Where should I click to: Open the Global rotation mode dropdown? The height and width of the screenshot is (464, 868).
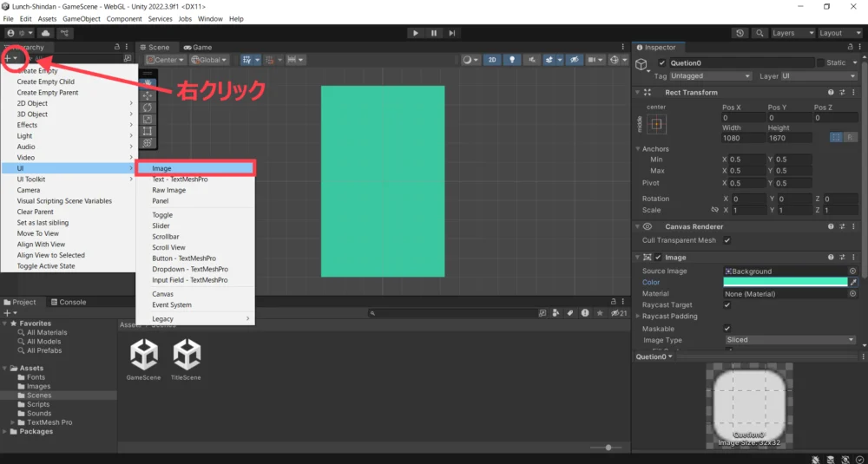point(208,60)
